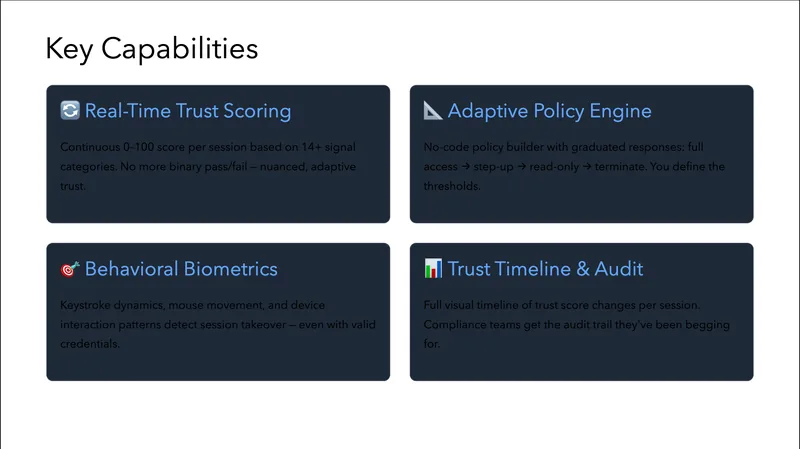Click the refresh arrows icon beside Real-Time Trust Scoring

69,111
